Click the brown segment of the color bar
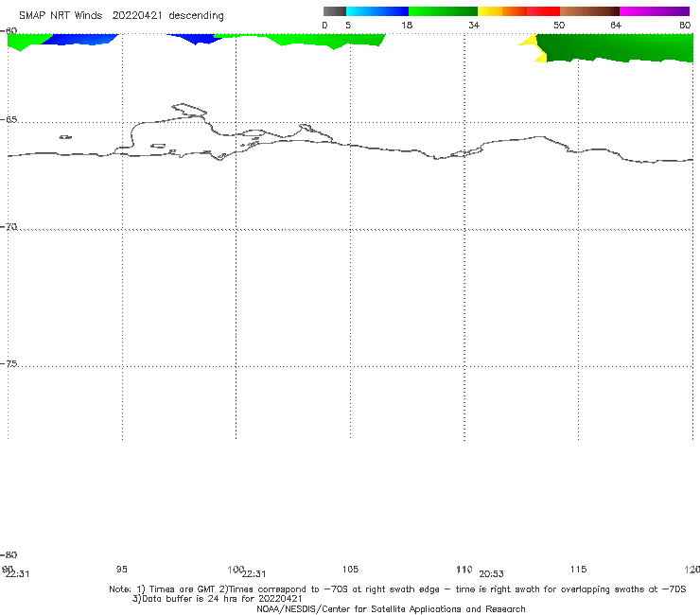The image size is (700, 615). pyautogui.click(x=589, y=11)
